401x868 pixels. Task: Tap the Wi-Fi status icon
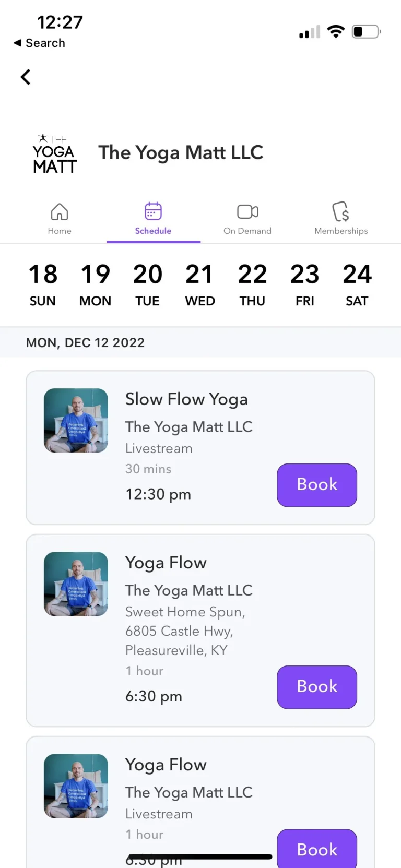336,32
